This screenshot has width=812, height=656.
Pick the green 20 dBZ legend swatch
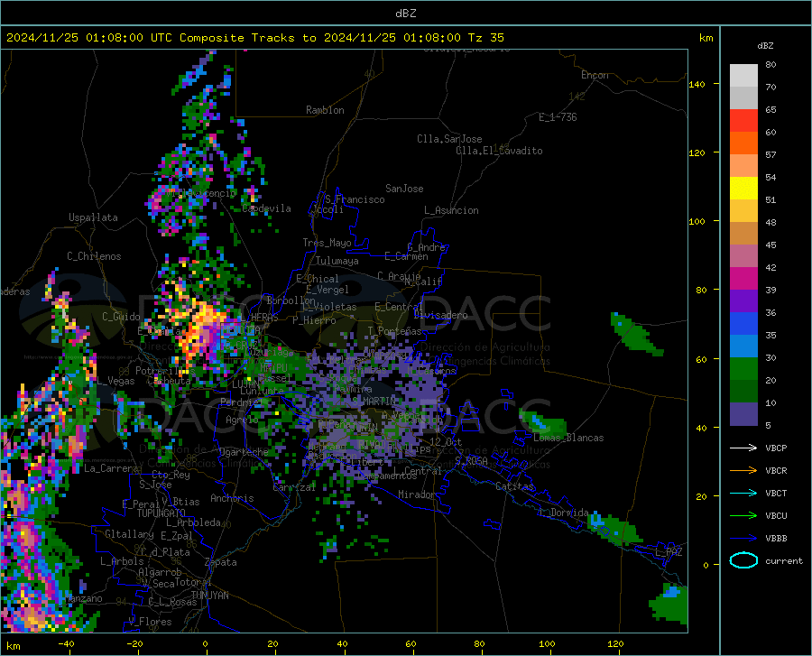(x=743, y=369)
